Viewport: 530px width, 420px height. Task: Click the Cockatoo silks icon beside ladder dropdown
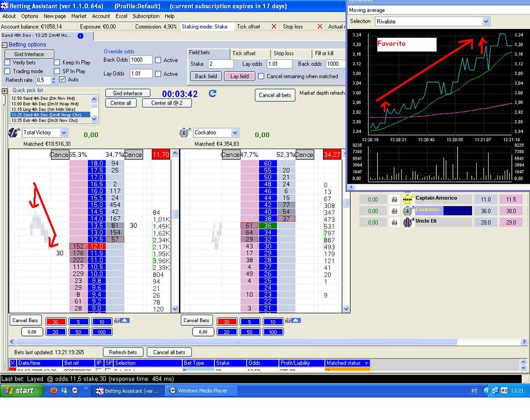pyautogui.click(x=184, y=132)
